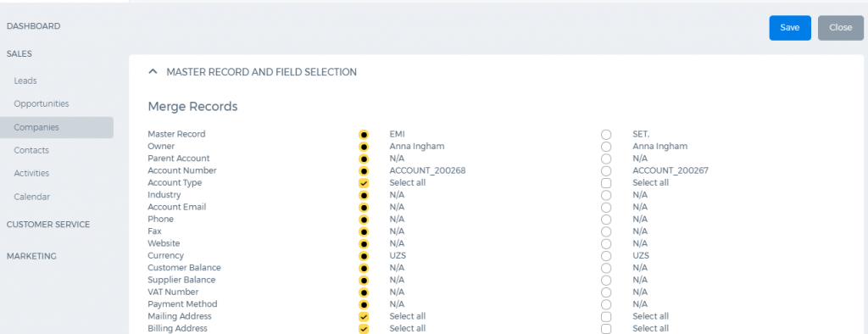868x334 pixels.
Task: Select EMI Master Record radio button
Action: pos(364,135)
